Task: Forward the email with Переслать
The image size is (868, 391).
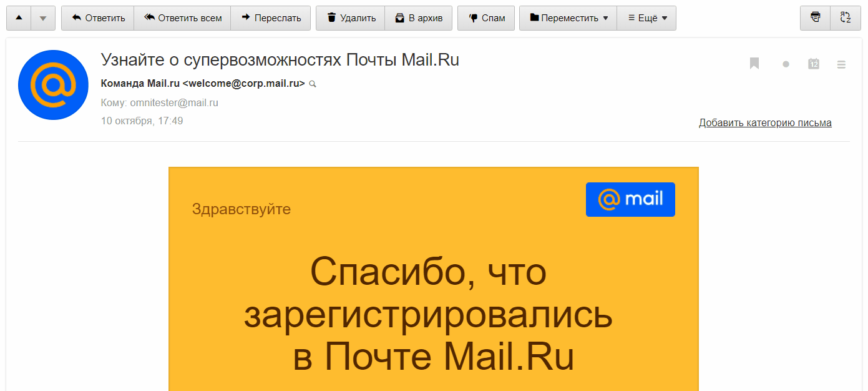Action: [x=271, y=18]
